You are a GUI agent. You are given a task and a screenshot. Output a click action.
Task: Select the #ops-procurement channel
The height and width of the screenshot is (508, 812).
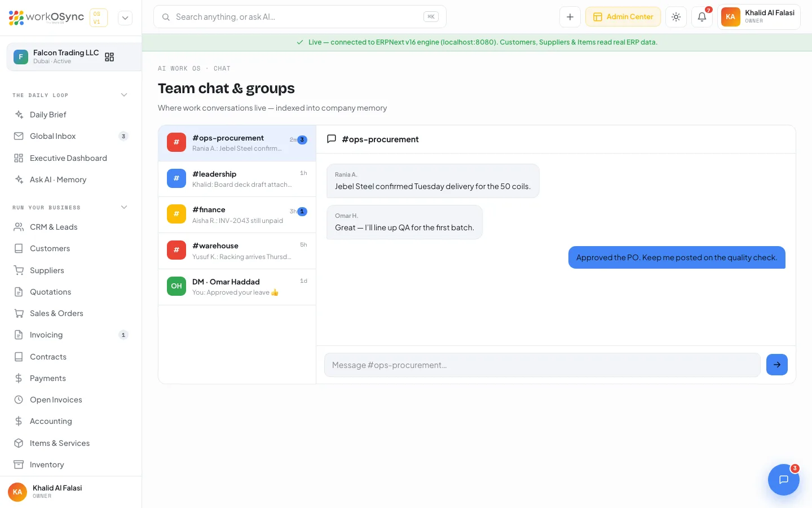[x=237, y=143]
